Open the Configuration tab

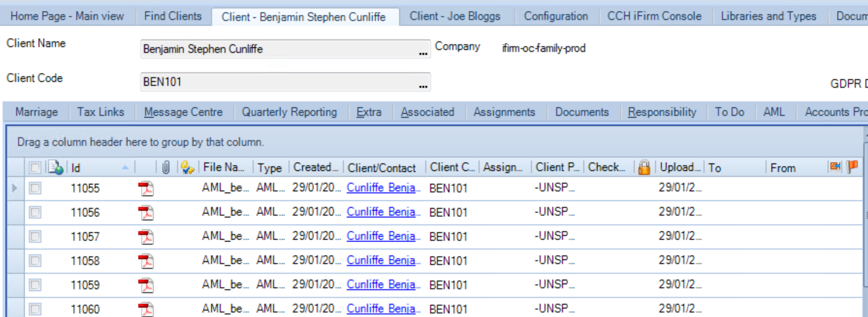coord(556,16)
